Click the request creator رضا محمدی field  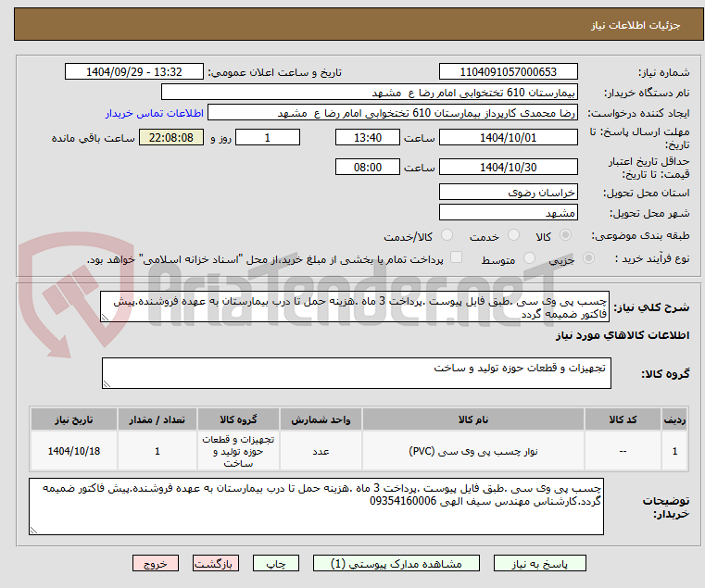(x=393, y=113)
